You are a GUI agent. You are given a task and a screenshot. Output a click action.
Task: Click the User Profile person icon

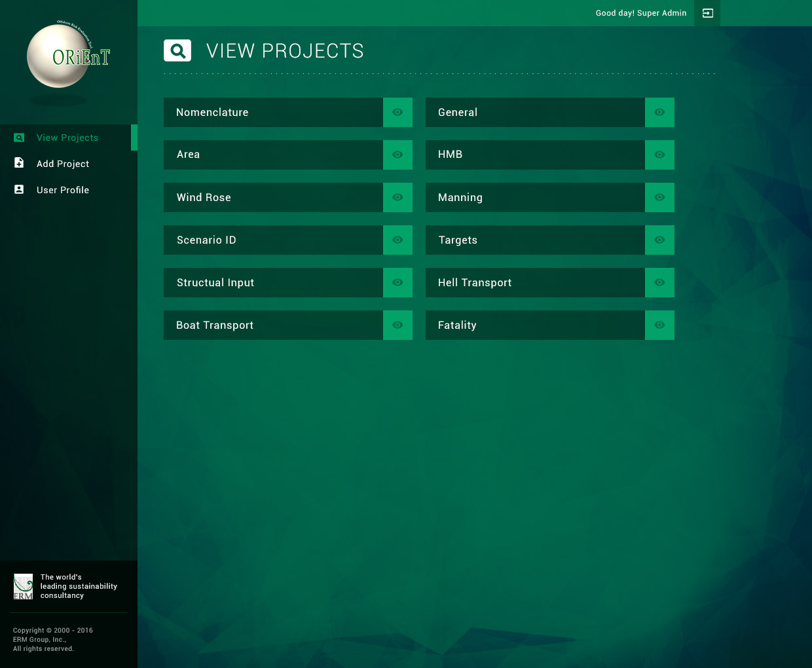(19, 189)
